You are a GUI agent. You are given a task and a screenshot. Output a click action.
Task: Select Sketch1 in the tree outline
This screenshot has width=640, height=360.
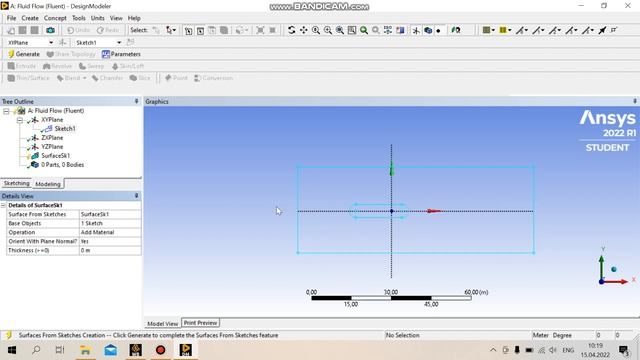65,129
